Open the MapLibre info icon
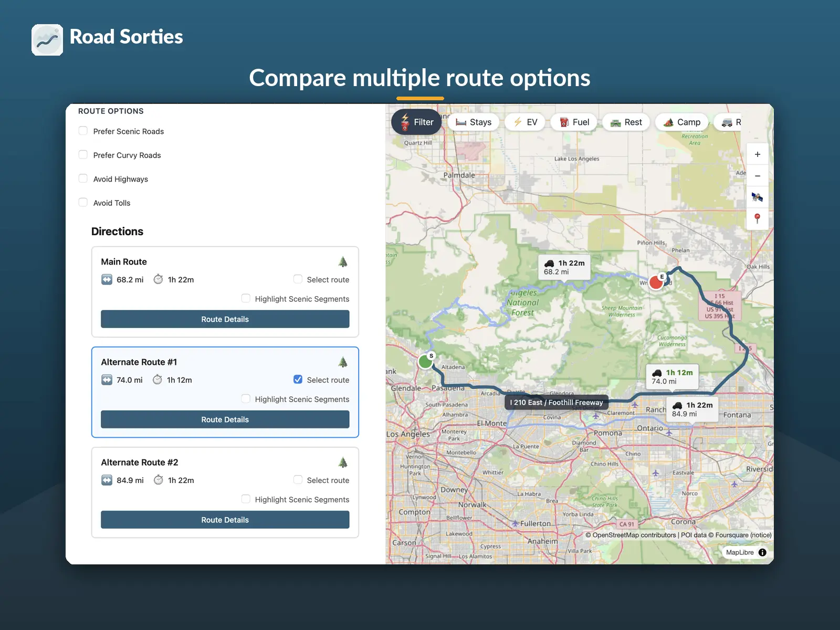 point(762,552)
